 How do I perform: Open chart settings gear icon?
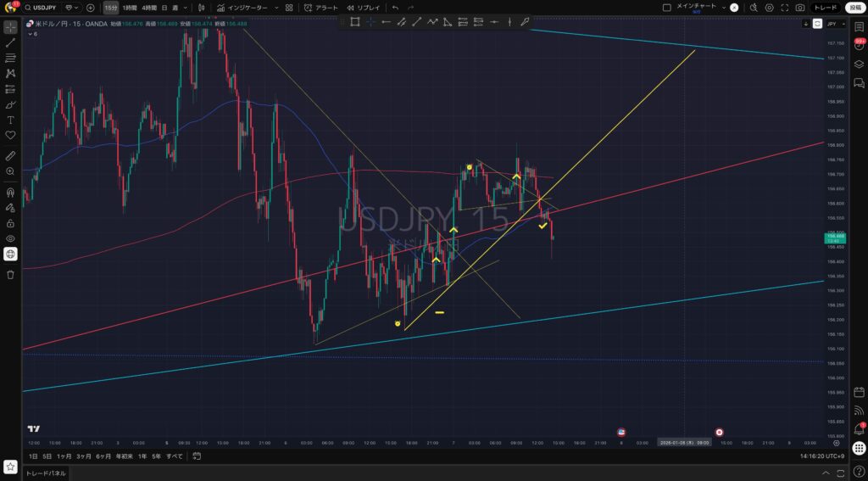[x=769, y=8]
